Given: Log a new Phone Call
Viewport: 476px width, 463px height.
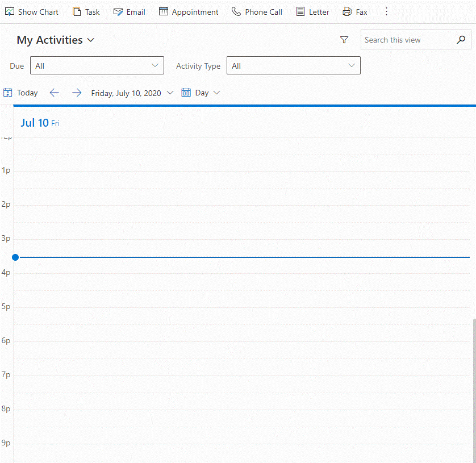Looking at the screenshot, I should click(257, 12).
